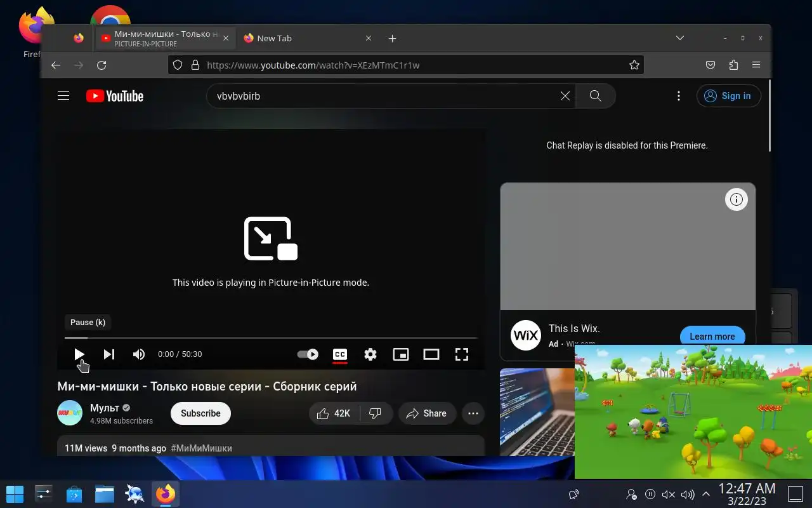Open muted audio tray icon

[x=668, y=494]
